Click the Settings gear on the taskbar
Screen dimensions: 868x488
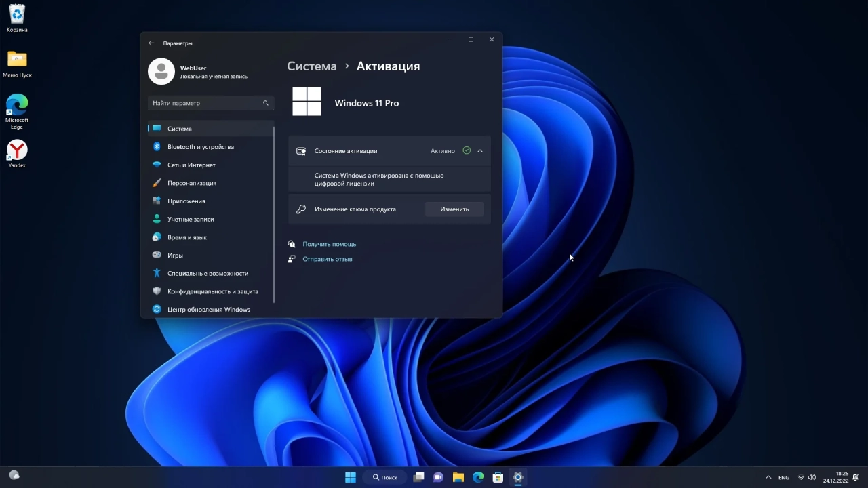click(517, 477)
